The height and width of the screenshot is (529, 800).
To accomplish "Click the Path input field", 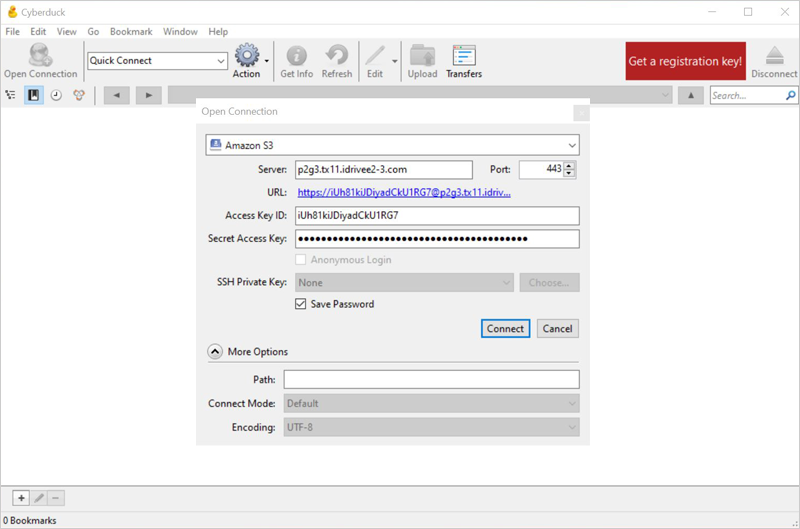I will pos(432,380).
